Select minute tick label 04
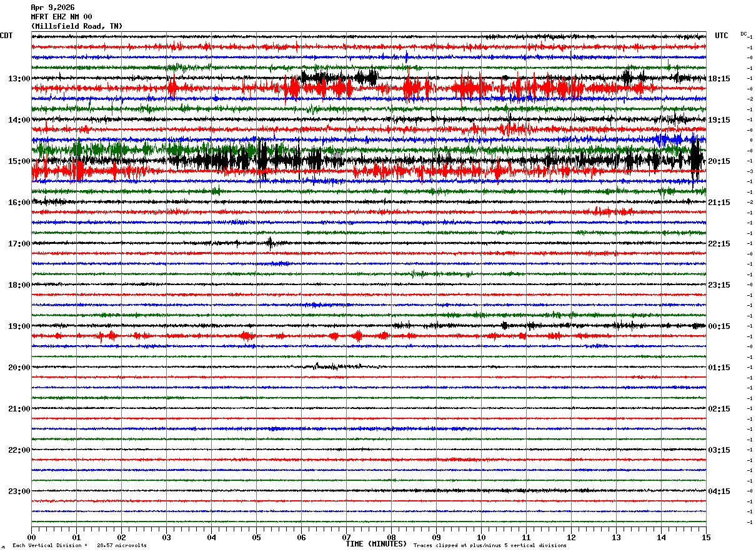Screen dimensions: 756x554 click(x=211, y=537)
